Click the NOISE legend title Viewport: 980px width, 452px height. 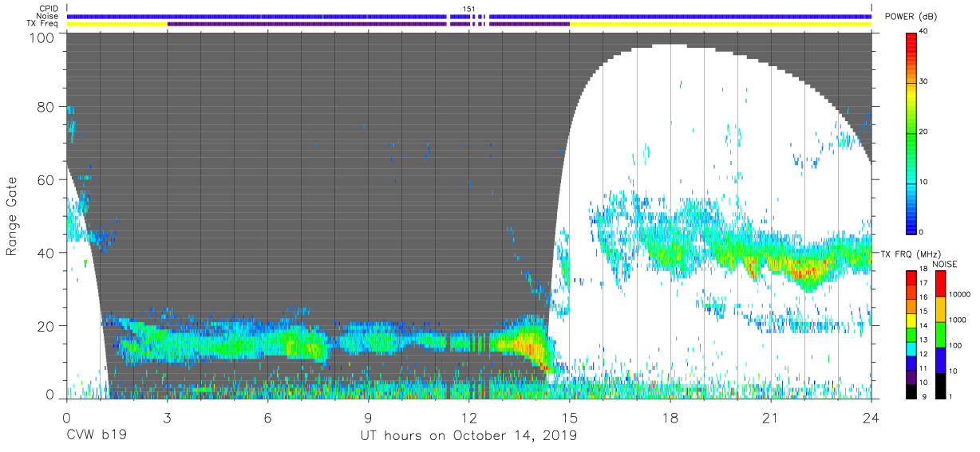click(945, 264)
